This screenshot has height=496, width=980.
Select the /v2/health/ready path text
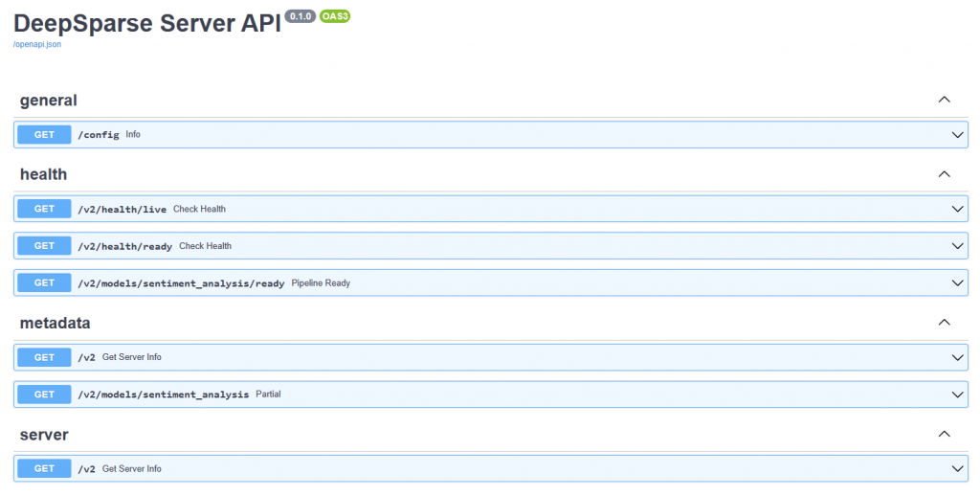point(124,246)
